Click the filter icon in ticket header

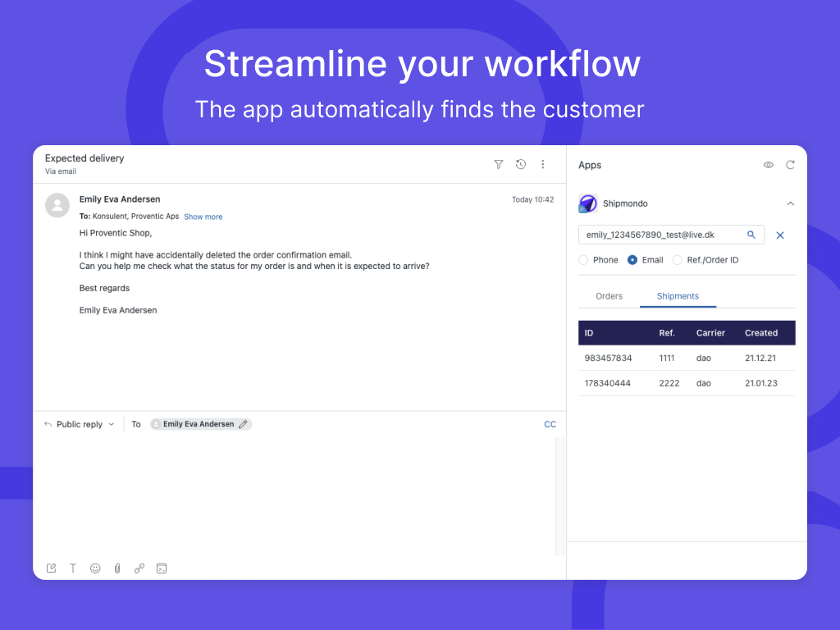click(498, 164)
